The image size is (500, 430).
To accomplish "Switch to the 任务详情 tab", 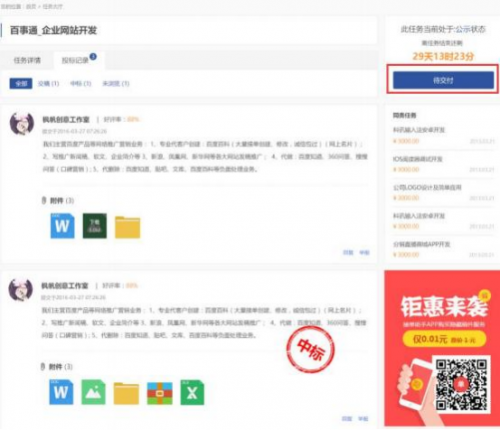I will pos(27,60).
